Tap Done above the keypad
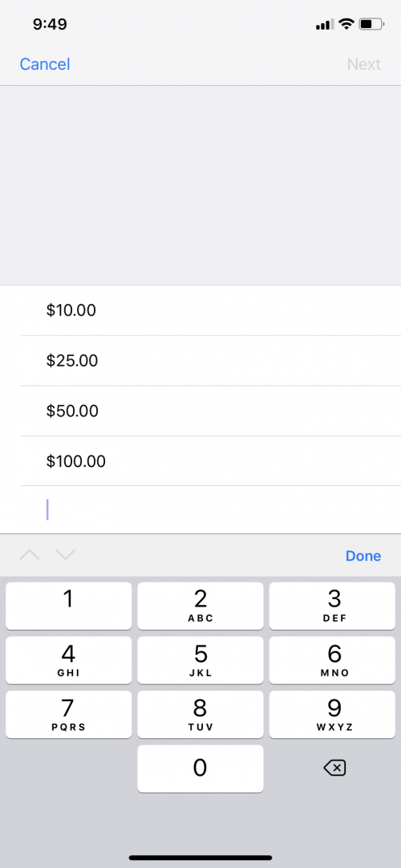401x868 pixels. [363, 556]
